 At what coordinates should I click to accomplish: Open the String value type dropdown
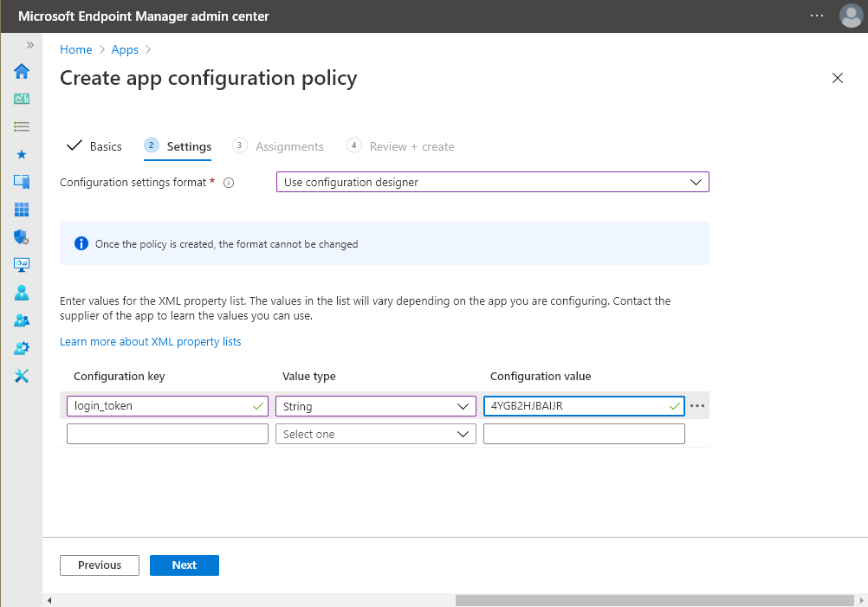click(376, 406)
